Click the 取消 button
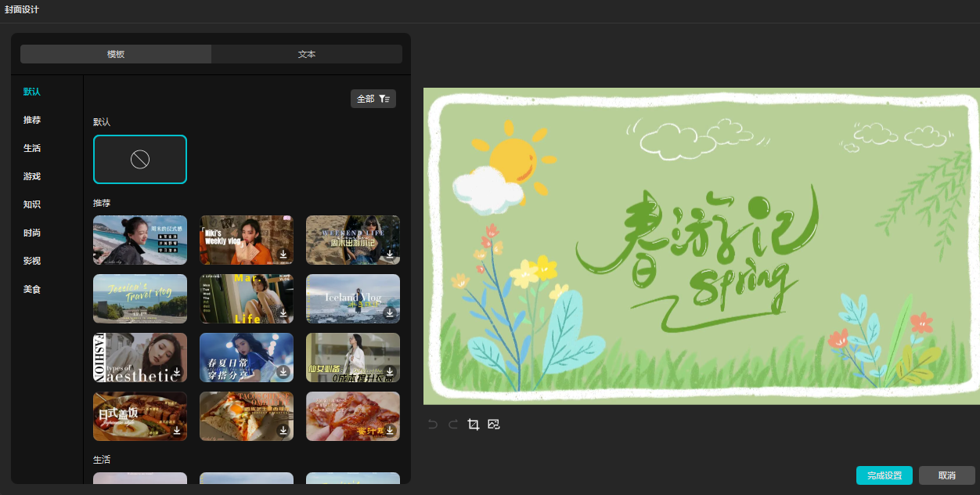 [947, 475]
